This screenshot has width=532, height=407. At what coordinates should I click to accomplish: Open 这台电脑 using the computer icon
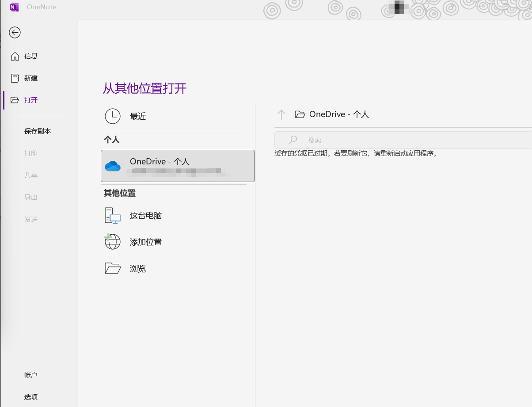point(113,215)
